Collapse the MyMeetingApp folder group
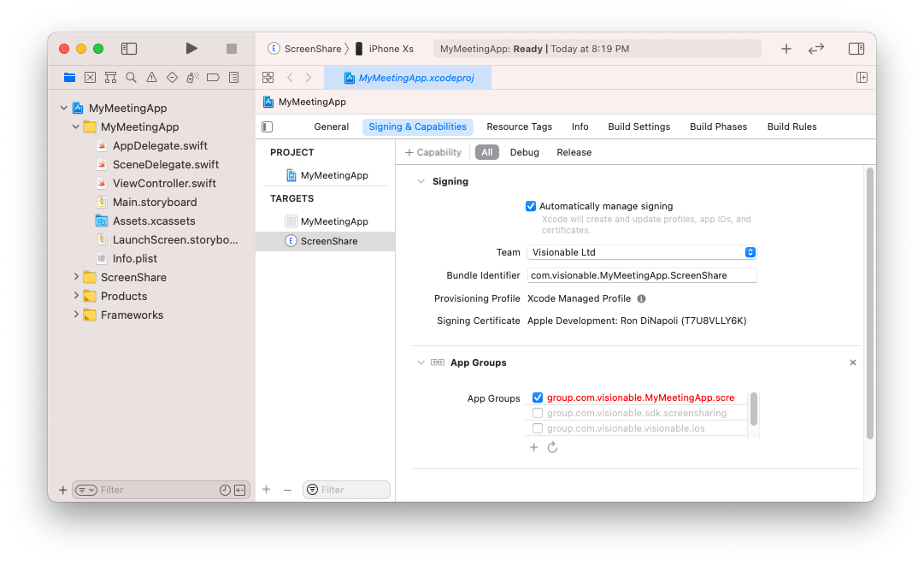The height and width of the screenshot is (565, 924). (x=75, y=127)
